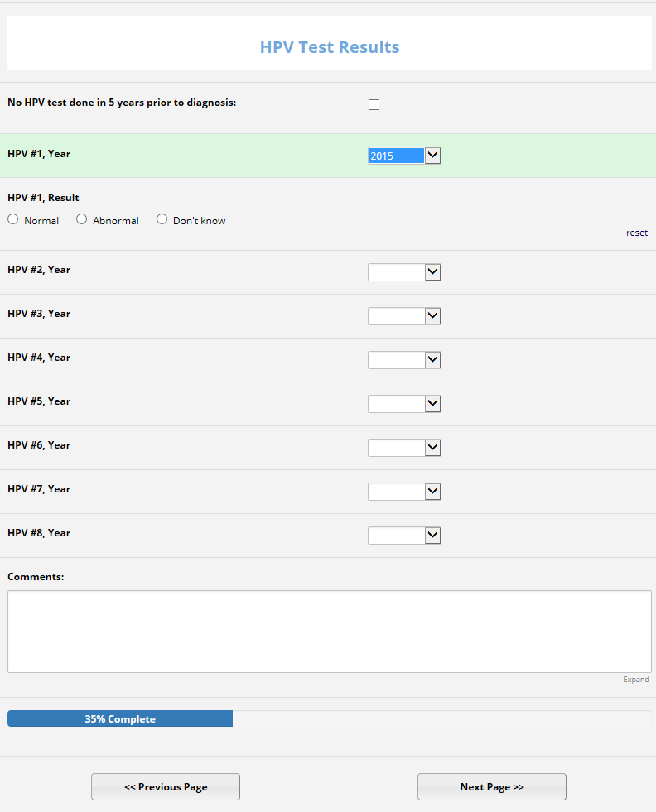
Task: Expand the HPV #5 Year dropdown
Action: click(404, 404)
